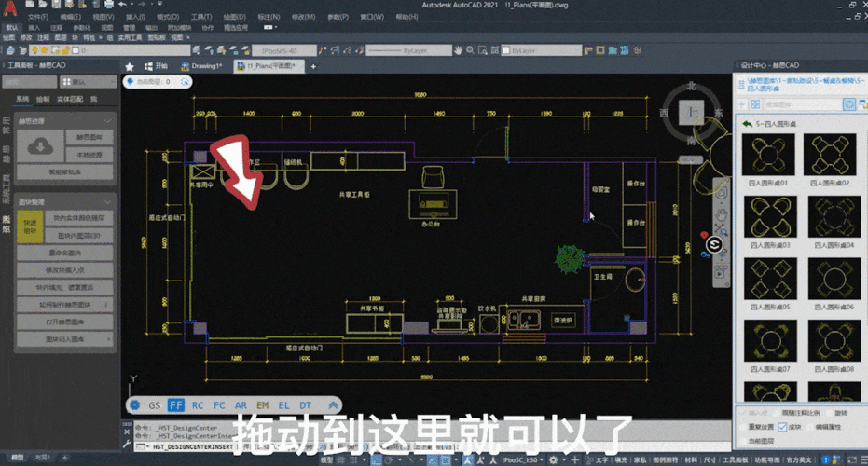The width and height of the screenshot is (868, 466).
Task: Click the circular S floating icon
Action: [x=714, y=244]
